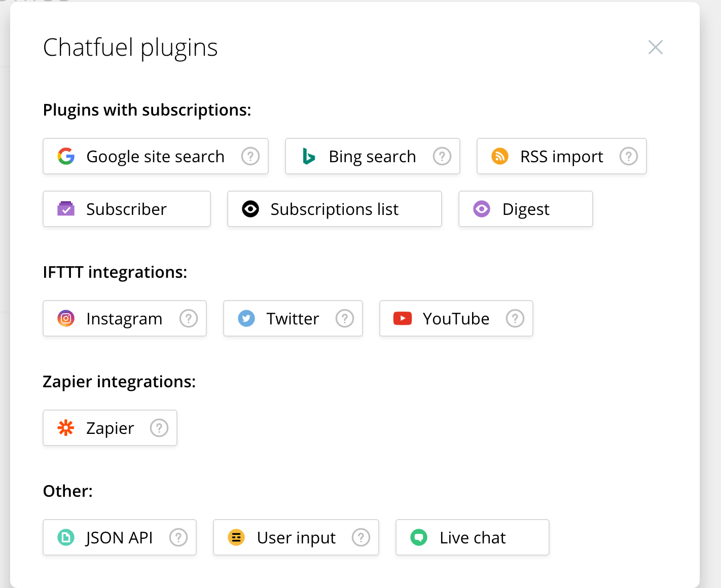Screen dimensions: 721x588
Task: Show help info for RSS import
Action: pyautogui.click(x=628, y=156)
